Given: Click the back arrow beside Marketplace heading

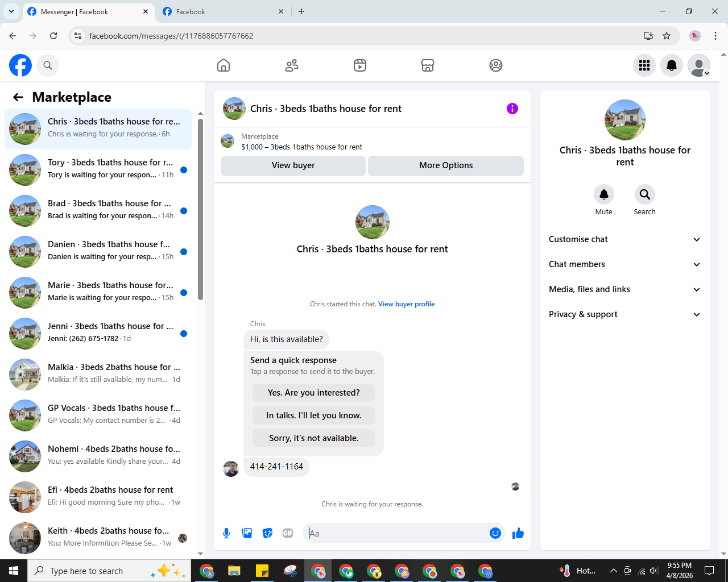Looking at the screenshot, I should [18, 97].
